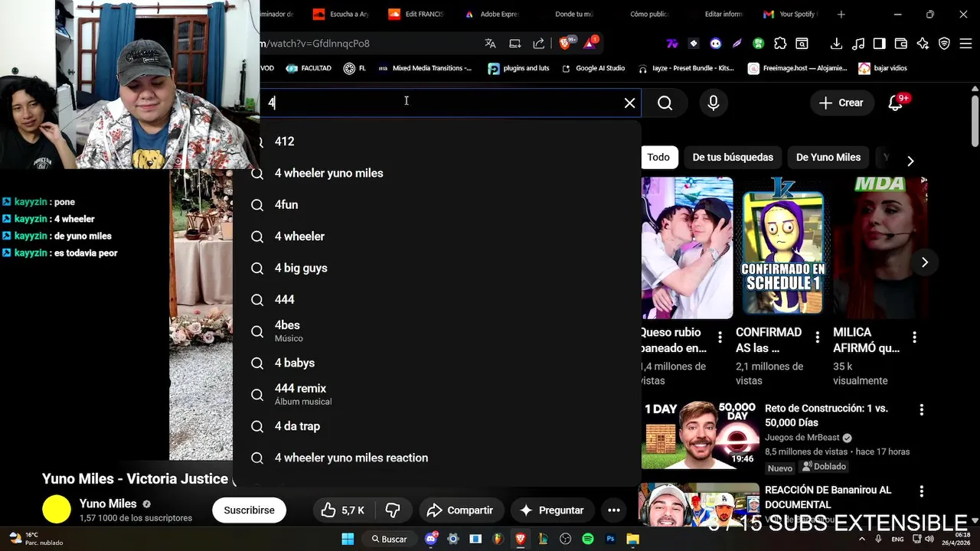Like the video (5,7 K)

click(343, 510)
